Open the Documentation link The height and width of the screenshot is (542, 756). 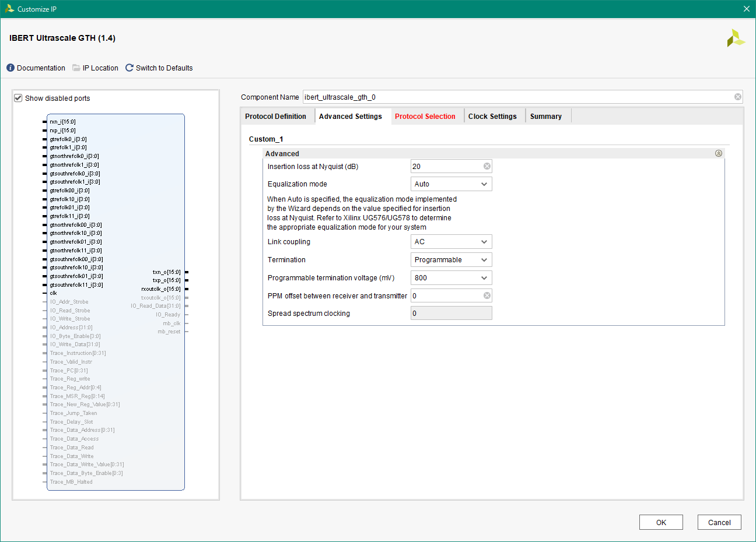(41, 68)
